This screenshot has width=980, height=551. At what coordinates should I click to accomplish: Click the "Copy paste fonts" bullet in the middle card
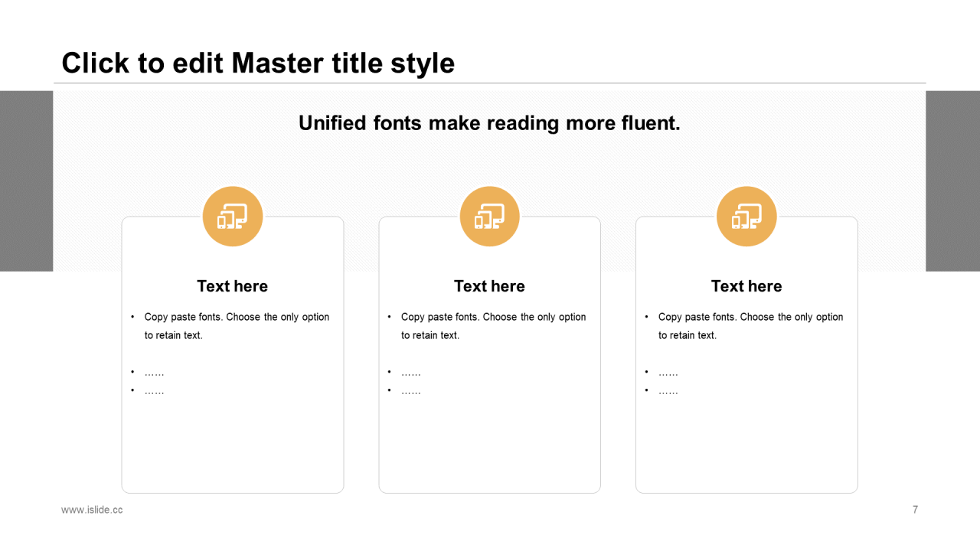pyautogui.click(x=493, y=326)
